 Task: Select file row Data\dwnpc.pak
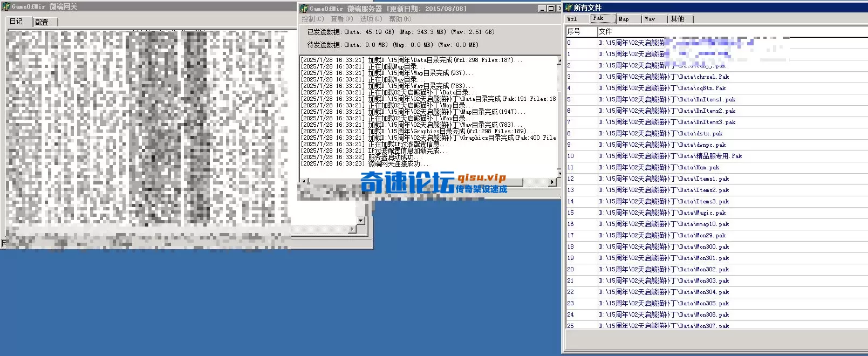(716, 145)
